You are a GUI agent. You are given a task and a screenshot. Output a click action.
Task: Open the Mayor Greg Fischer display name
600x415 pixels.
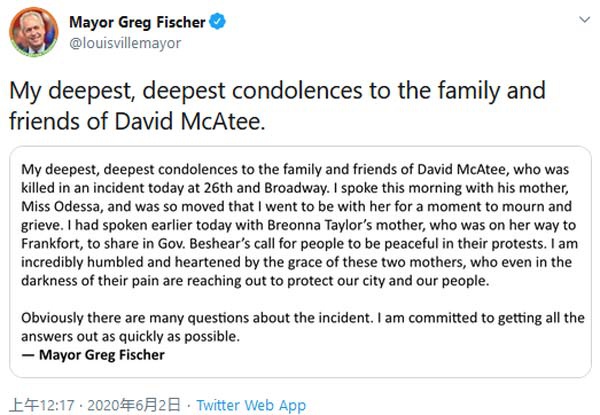[x=137, y=22]
